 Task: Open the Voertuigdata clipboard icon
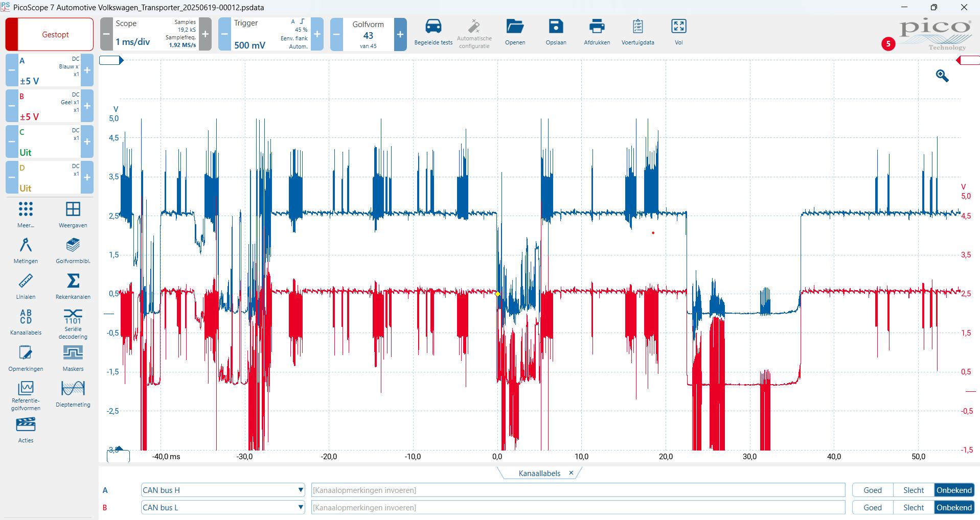637,27
